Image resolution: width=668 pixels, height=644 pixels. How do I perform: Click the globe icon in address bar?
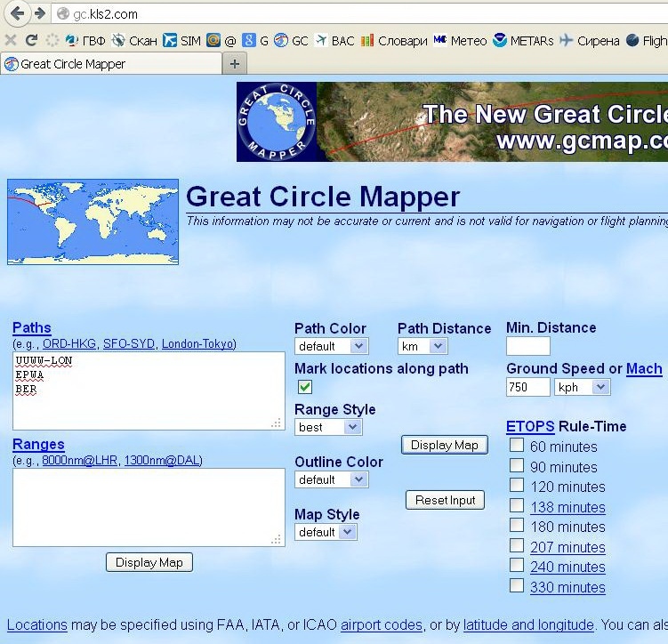tap(62, 14)
